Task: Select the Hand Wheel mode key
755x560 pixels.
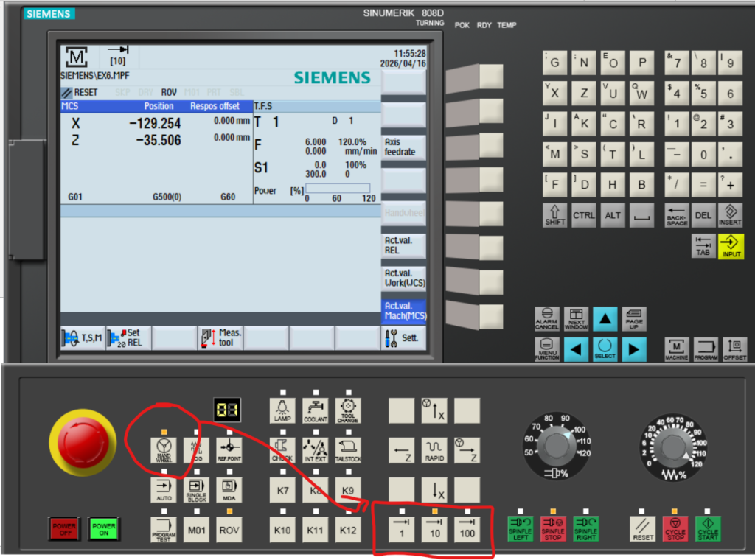Action: (x=163, y=449)
